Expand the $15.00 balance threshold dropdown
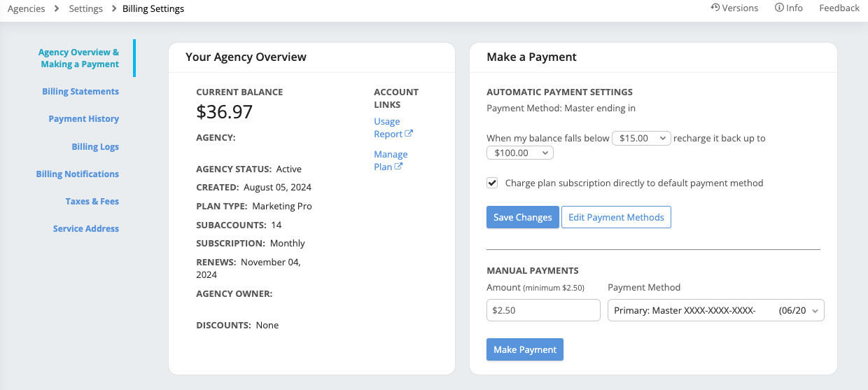Viewport: 868px width, 390px height. point(641,139)
